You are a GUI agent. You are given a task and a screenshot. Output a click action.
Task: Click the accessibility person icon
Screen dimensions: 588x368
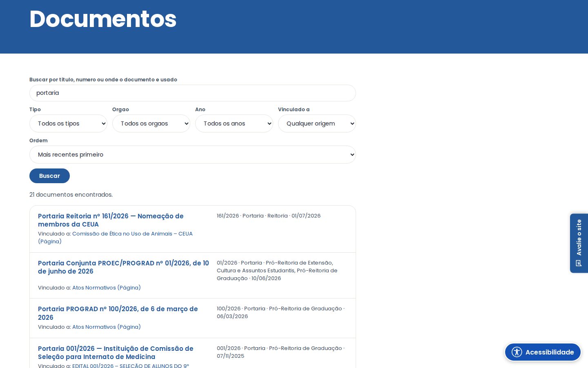tap(517, 352)
